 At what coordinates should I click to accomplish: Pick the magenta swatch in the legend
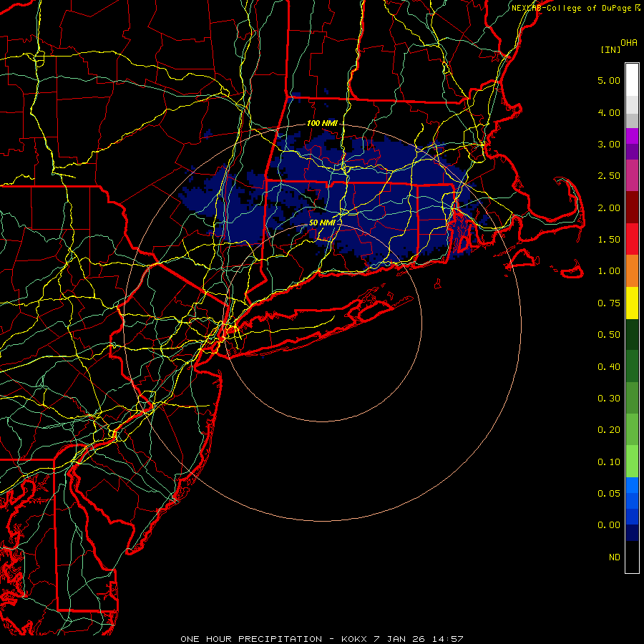(x=632, y=136)
